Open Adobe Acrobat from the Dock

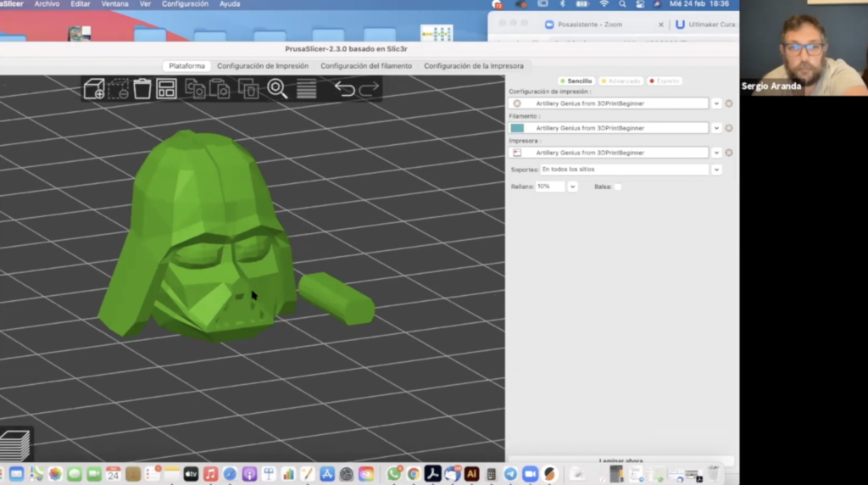tap(433, 474)
